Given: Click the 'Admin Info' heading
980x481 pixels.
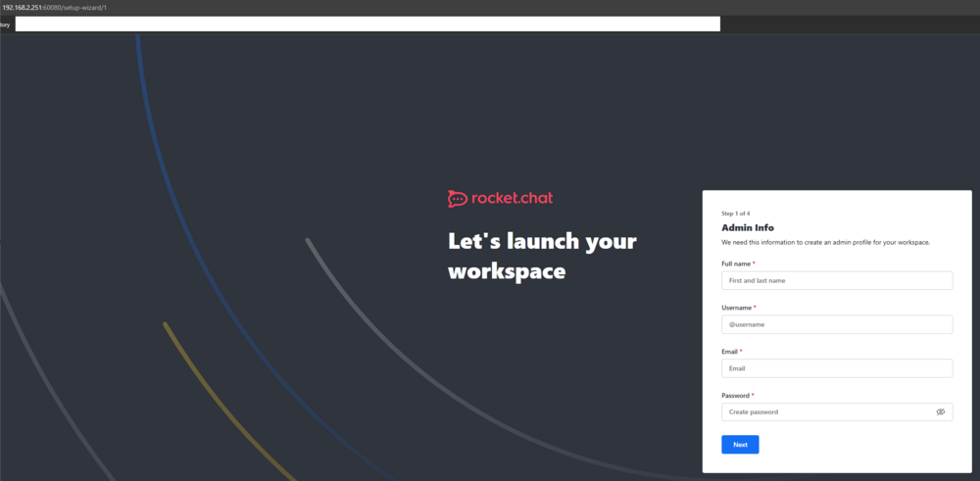Looking at the screenshot, I should pyautogui.click(x=748, y=227).
